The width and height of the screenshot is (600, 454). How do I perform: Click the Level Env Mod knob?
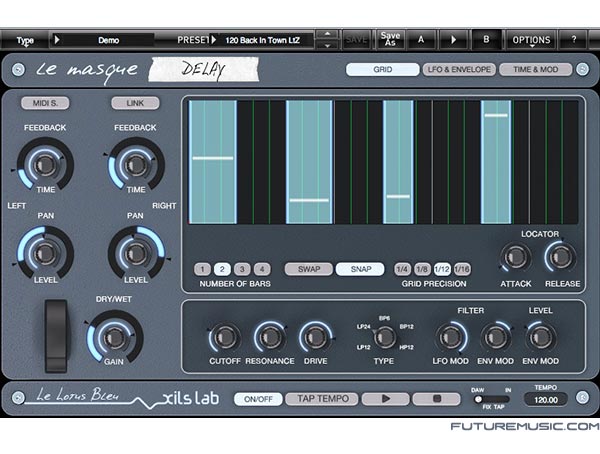541,337
